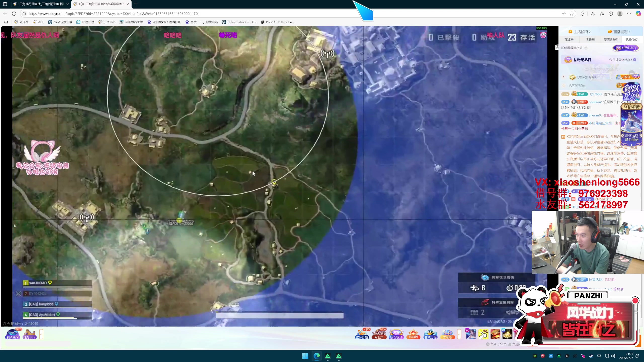Click the 成为钻粉 button

[626, 48]
